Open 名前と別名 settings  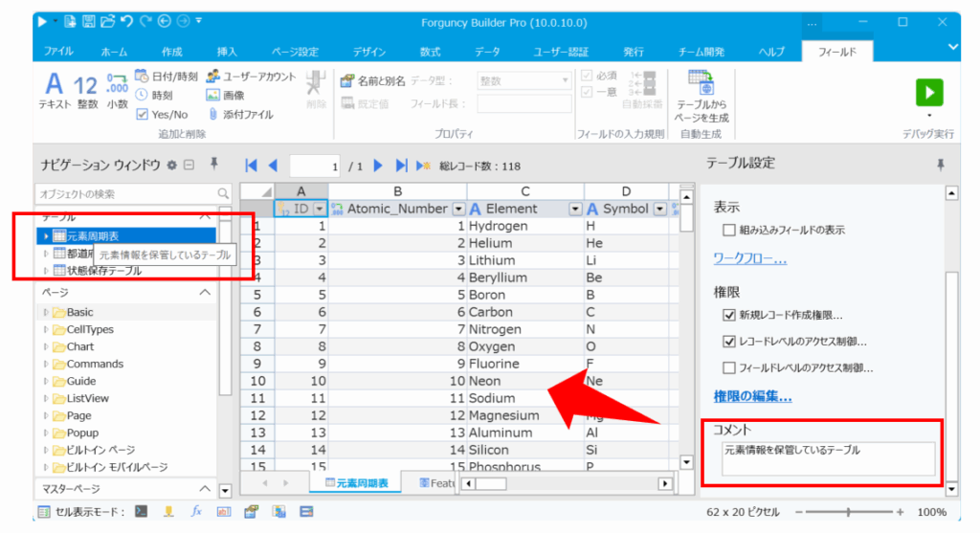click(x=372, y=81)
